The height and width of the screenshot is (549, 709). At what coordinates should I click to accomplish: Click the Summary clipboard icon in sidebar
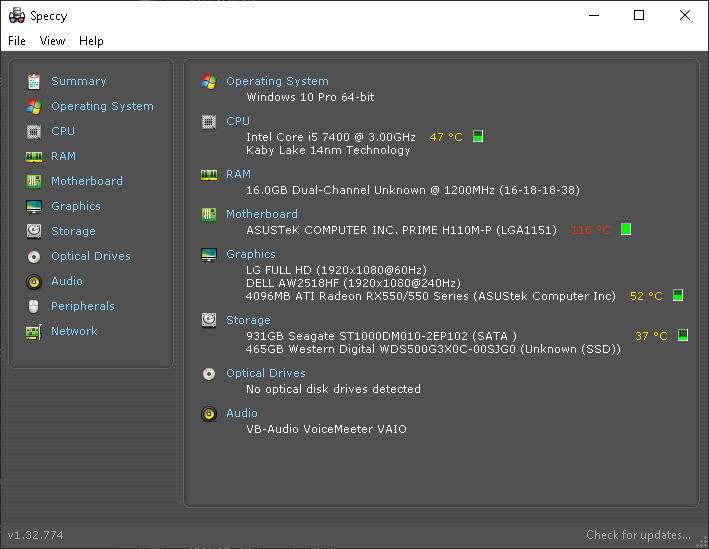(34, 81)
